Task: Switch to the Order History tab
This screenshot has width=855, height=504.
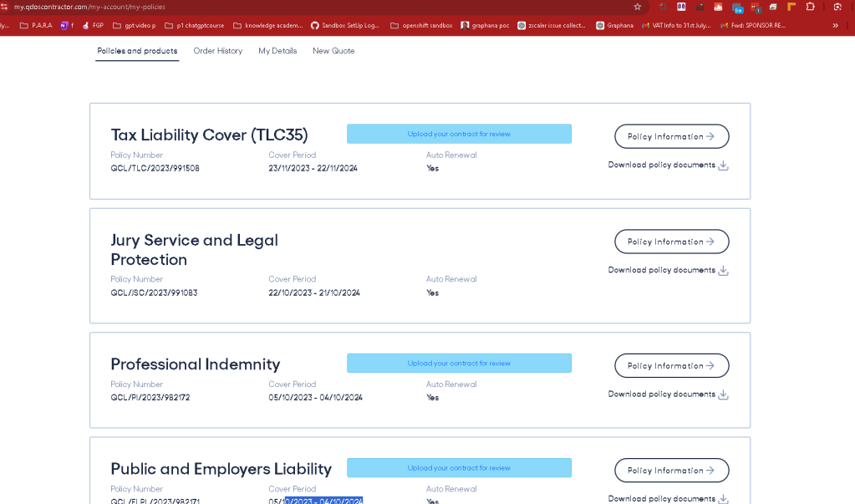Action: [218, 51]
